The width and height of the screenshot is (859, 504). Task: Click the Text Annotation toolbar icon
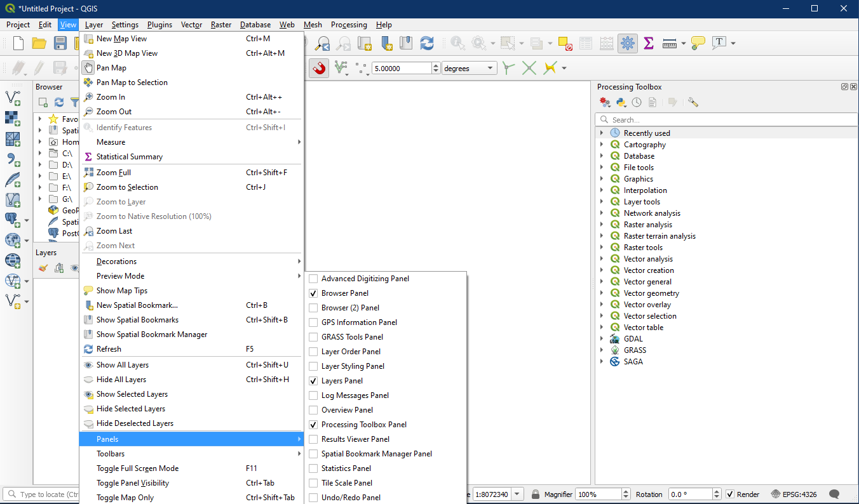tap(719, 43)
